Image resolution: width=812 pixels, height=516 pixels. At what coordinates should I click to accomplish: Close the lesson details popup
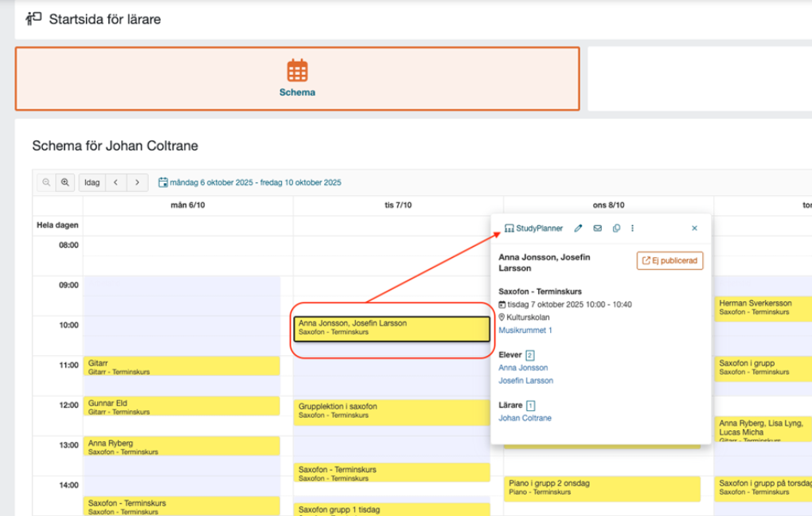(x=694, y=229)
